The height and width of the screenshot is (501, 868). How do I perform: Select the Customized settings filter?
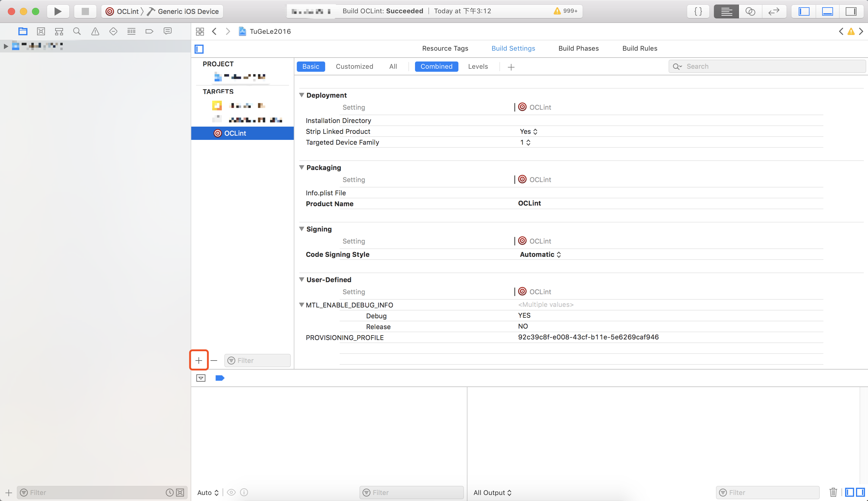click(354, 66)
